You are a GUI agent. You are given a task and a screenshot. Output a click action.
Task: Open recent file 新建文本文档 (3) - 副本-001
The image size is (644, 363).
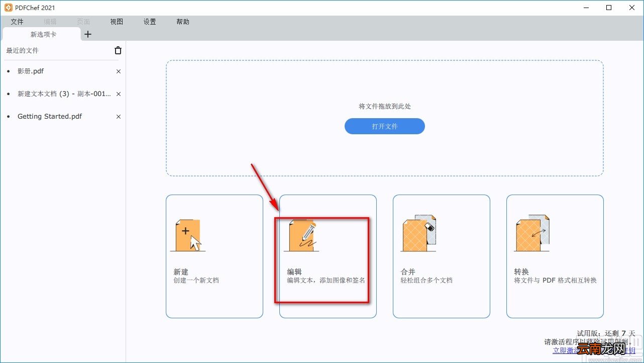pos(64,94)
